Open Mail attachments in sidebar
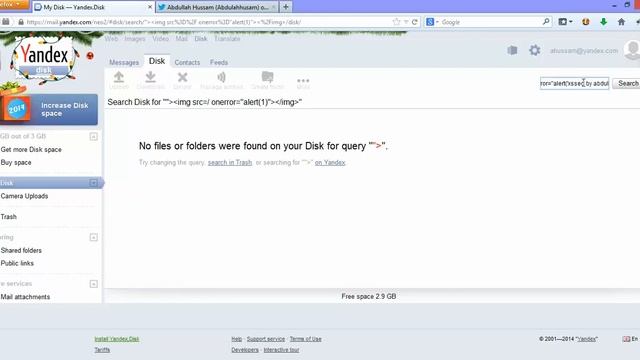The width and height of the screenshot is (640, 360). pyautogui.click(x=25, y=297)
